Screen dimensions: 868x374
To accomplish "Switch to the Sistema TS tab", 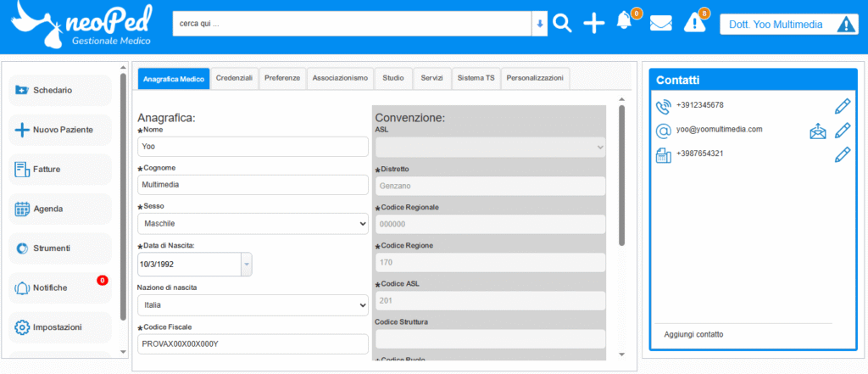I will pos(476,78).
